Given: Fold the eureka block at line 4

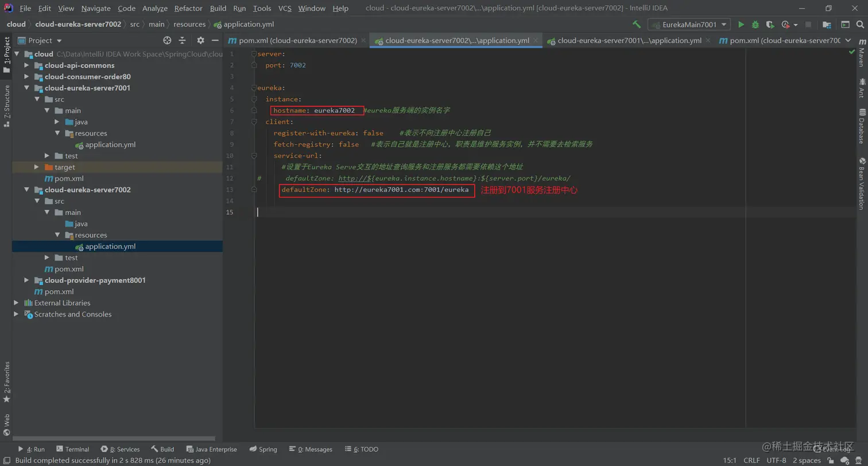Looking at the screenshot, I should pos(254,88).
